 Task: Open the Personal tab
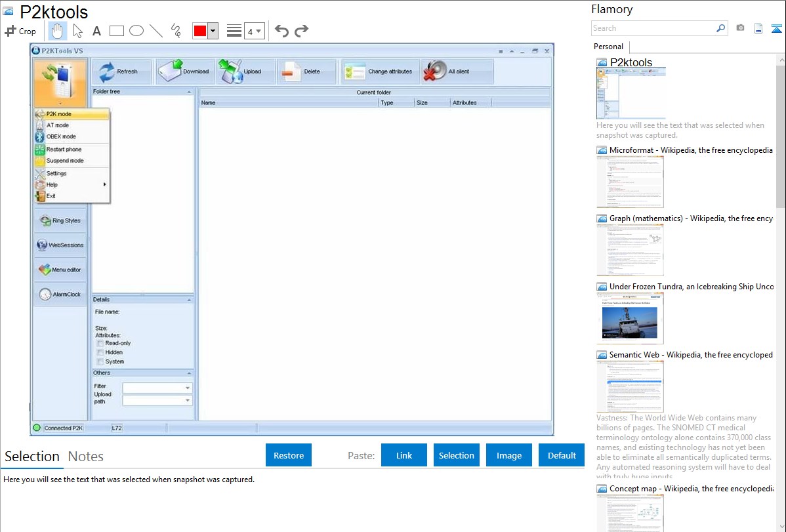coord(608,47)
